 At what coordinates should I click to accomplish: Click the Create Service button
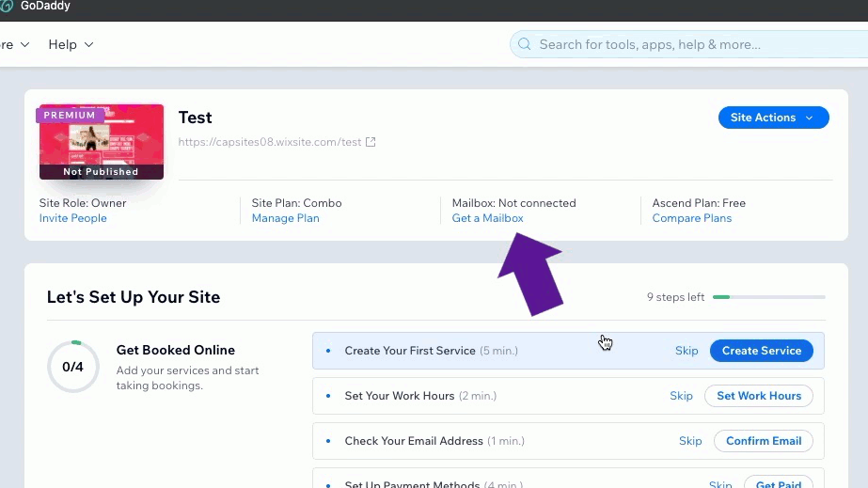click(x=762, y=351)
